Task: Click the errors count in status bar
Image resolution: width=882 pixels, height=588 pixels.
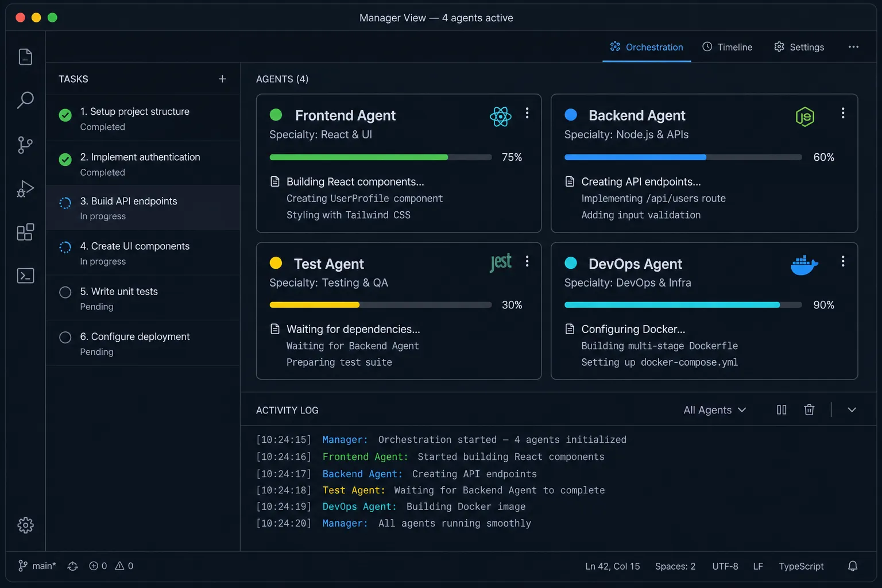Action: coord(98,566)
